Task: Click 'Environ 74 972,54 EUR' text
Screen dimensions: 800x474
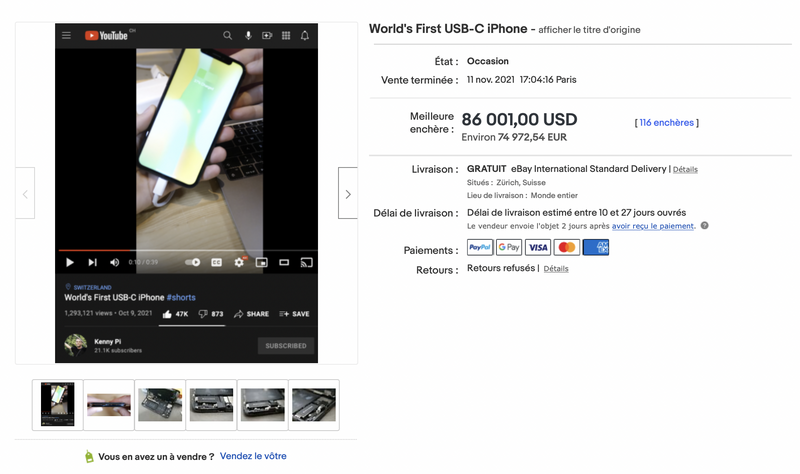Action: 514,137
